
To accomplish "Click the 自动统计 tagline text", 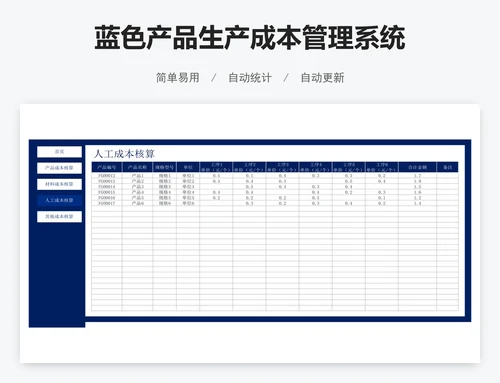I will (250, 78).
